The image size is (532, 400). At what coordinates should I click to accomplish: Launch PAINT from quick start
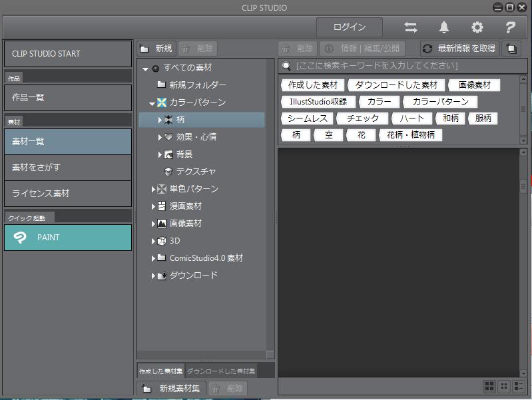click(68, 238)
